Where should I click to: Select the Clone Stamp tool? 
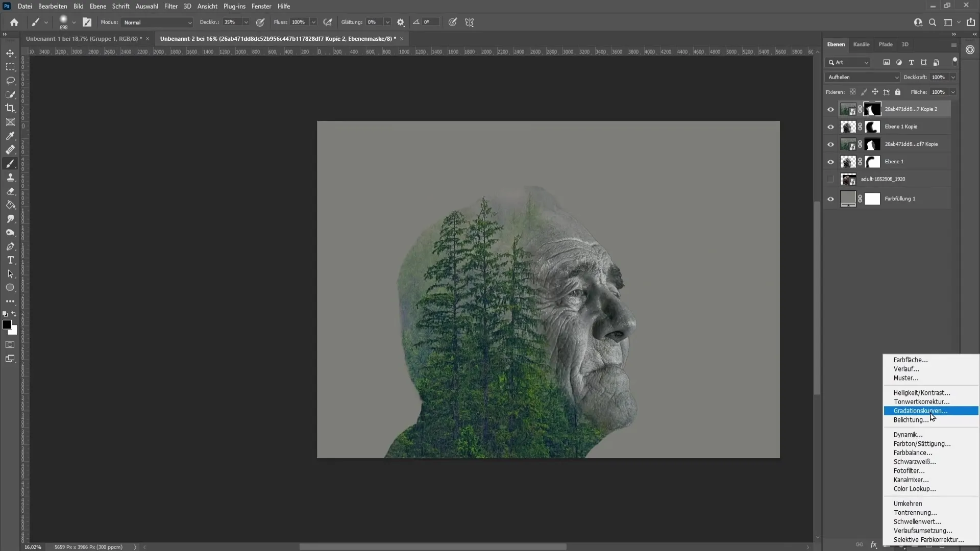[x=10, y=177]
